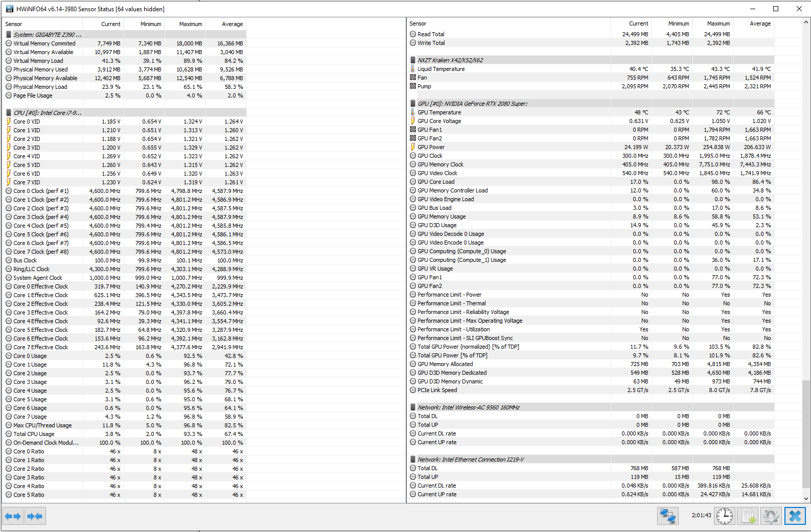Select the GPU Memory Clock row
This screenshot has width=811, height=532.
coord(591,164)
